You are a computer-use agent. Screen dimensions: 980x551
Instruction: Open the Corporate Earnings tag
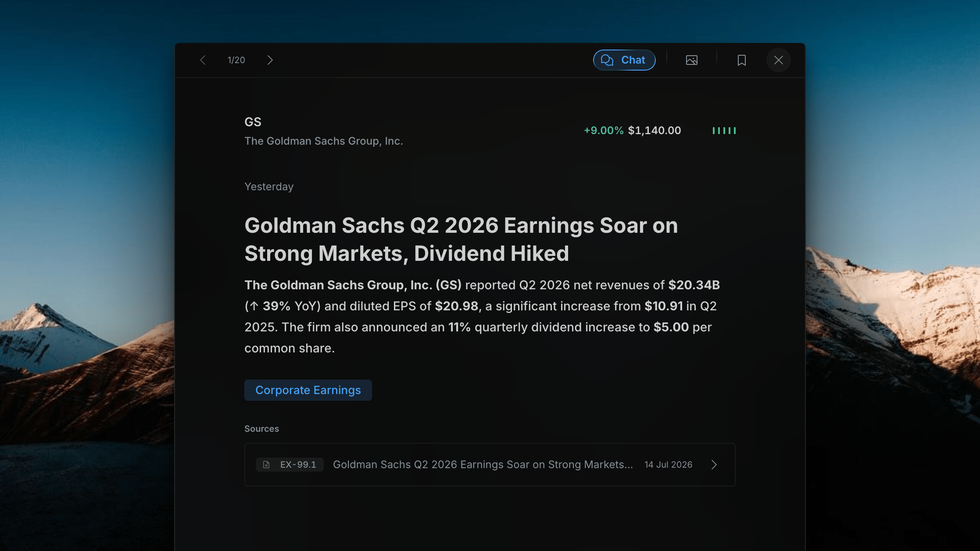click(x=308, y=390)
